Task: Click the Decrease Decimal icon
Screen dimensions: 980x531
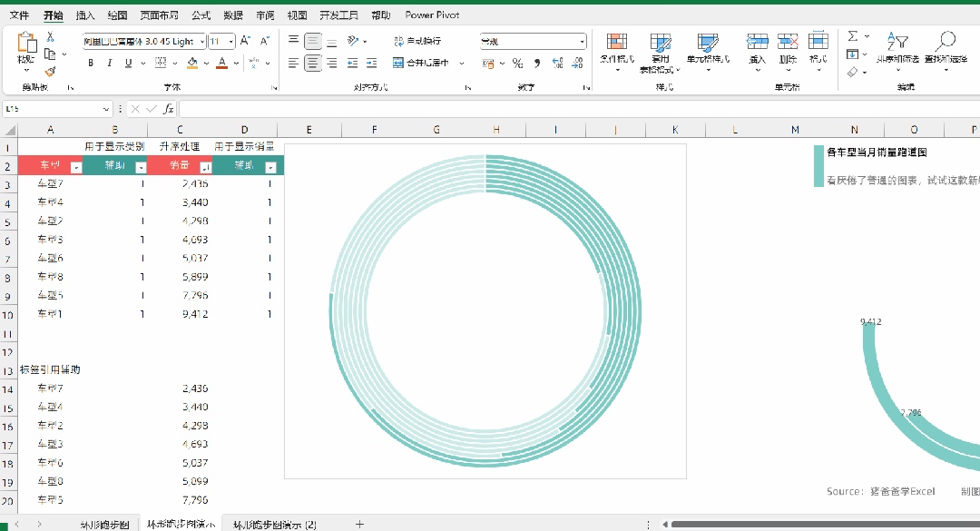Action: pos(577,63)
